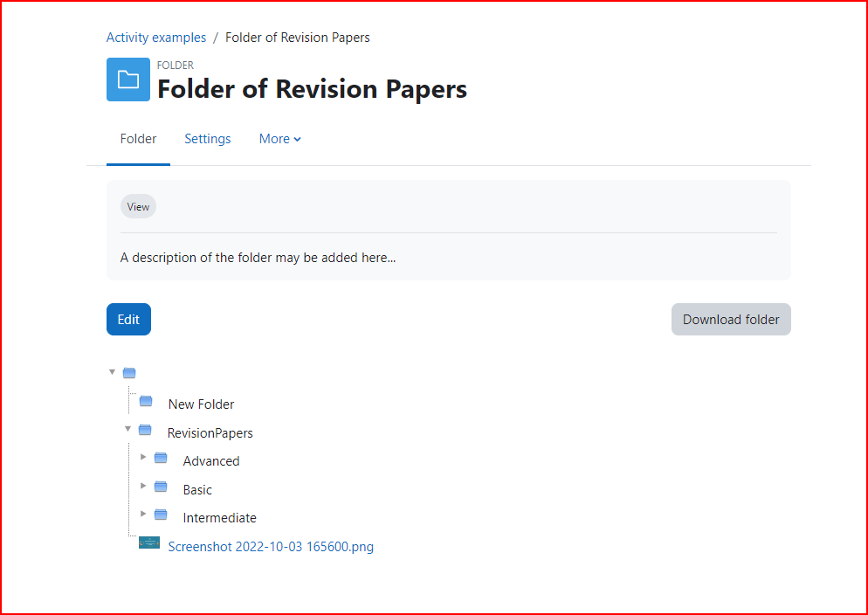Collapse the RevisionPapers folder arrow

(127, 429)
